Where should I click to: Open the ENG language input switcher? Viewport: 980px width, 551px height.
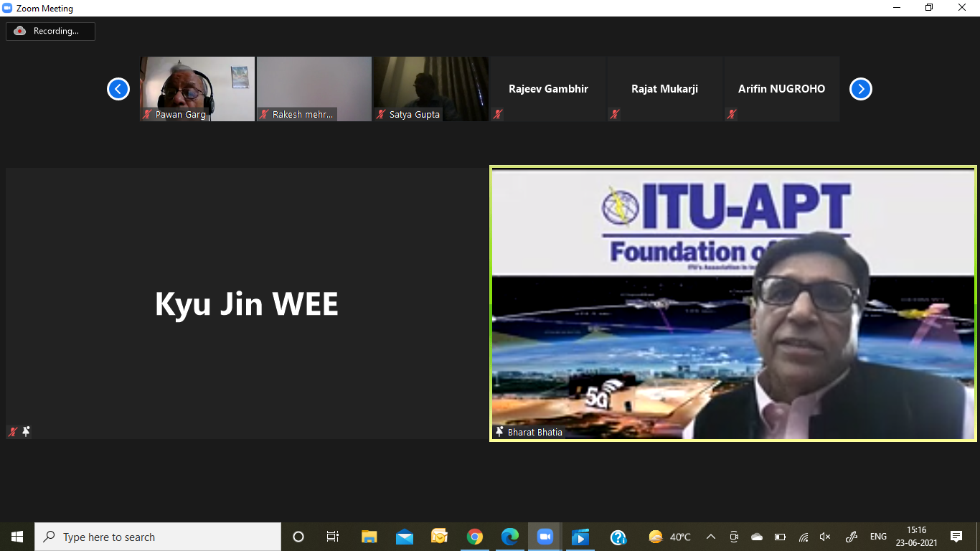point(878,537)
